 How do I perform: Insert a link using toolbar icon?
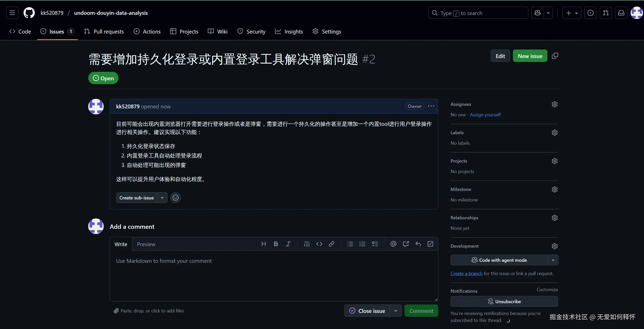(x=331, y=244)
